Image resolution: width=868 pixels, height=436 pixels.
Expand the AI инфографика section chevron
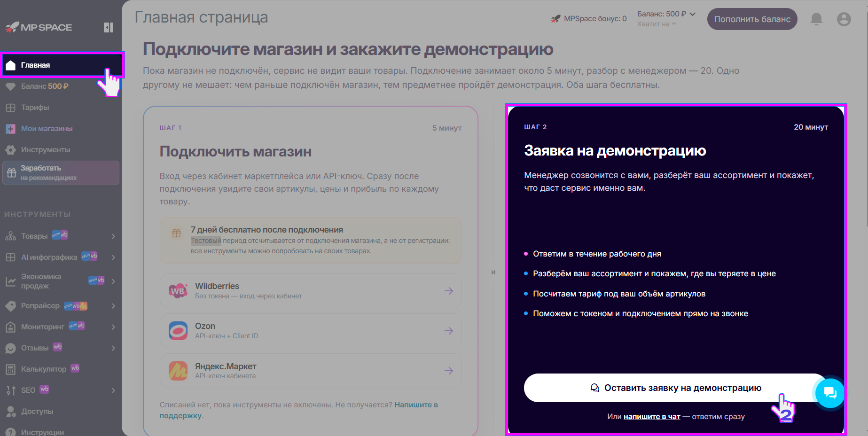coord(113,257)
